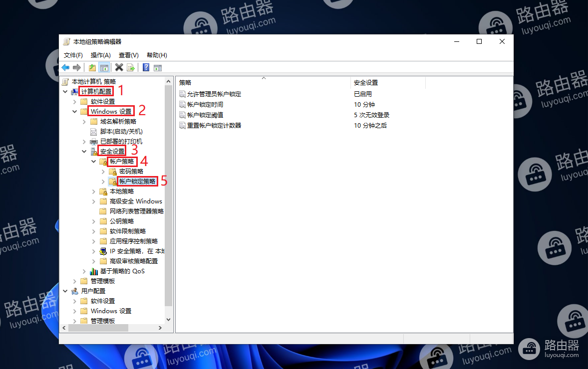Click tree horizontal scrollbar right arrow
588x369 pixels.
coord(160,328)
